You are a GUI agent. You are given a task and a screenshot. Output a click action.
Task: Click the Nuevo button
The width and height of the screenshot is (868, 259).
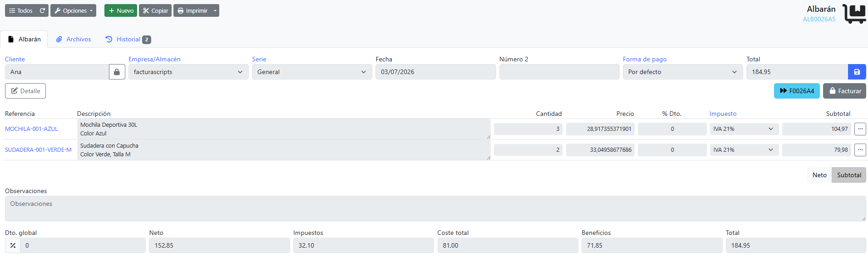click(x=121, y=10)
